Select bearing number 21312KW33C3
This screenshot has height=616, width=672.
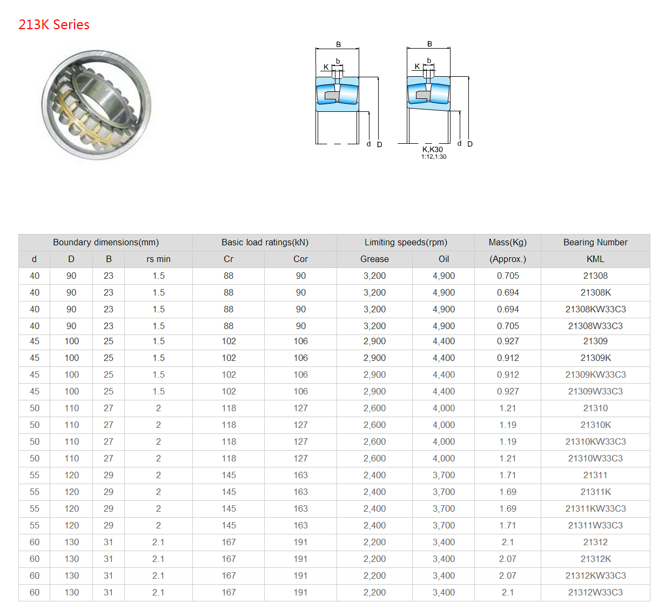pos(595,576)
